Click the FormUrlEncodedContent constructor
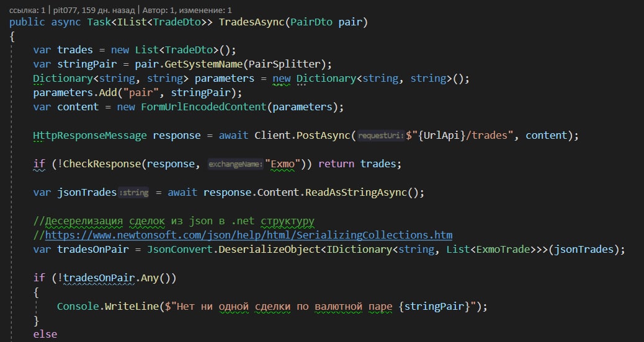This screenshot has height=342, width=644. (203, 107)
